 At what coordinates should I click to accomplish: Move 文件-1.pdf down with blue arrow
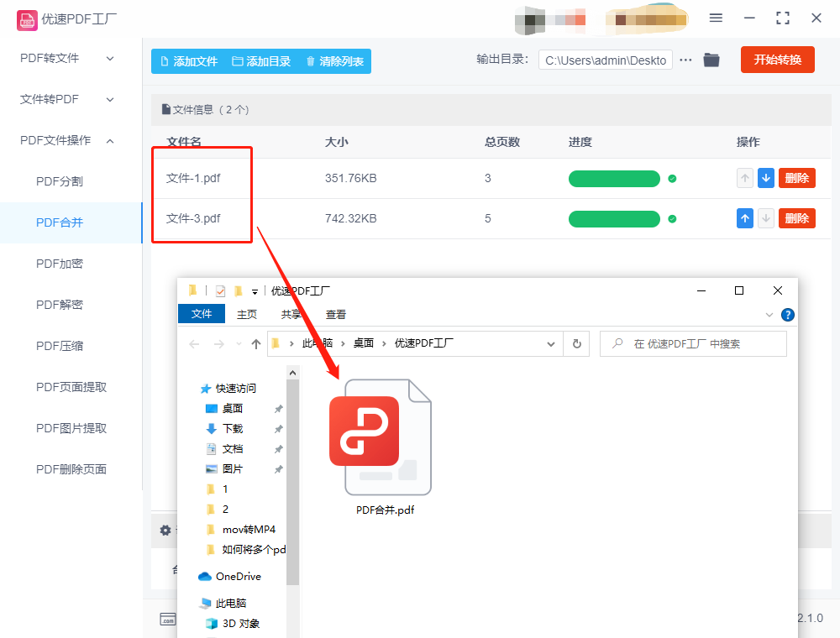click(x=766, y=178)
